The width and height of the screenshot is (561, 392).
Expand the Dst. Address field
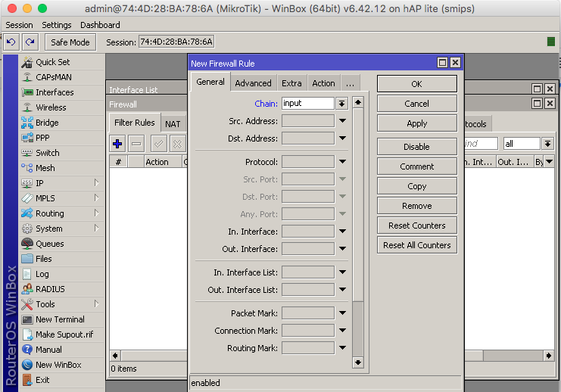point(342,138)
